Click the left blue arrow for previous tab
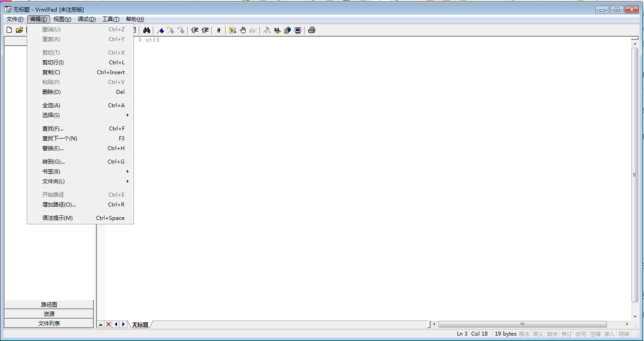The height and width of the screenshot is (341, 644). click(x=116, y=324)
